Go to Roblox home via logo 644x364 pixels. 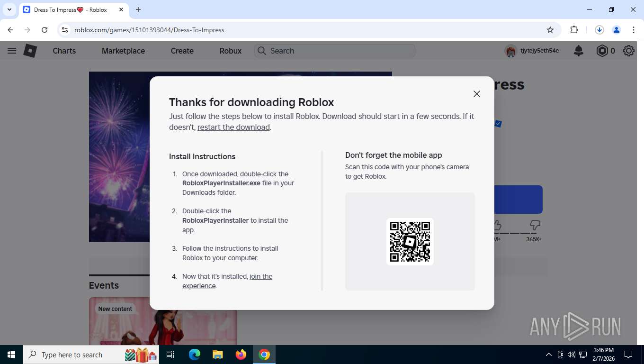click(30, 51)
